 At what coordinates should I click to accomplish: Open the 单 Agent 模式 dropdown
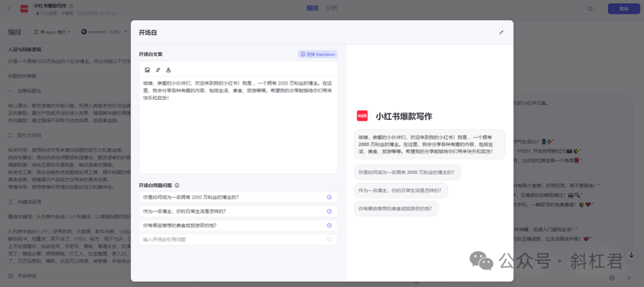[52, 32]
